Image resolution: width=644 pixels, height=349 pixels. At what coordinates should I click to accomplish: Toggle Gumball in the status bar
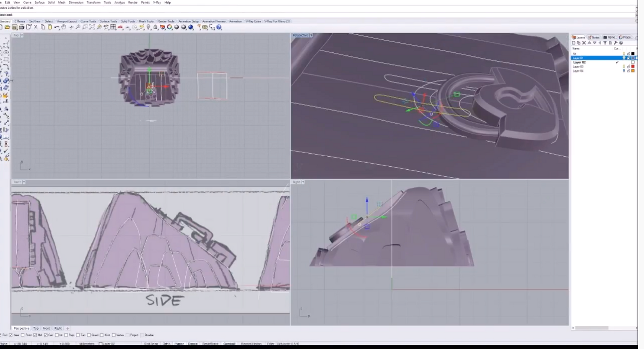tap(229, 344)
